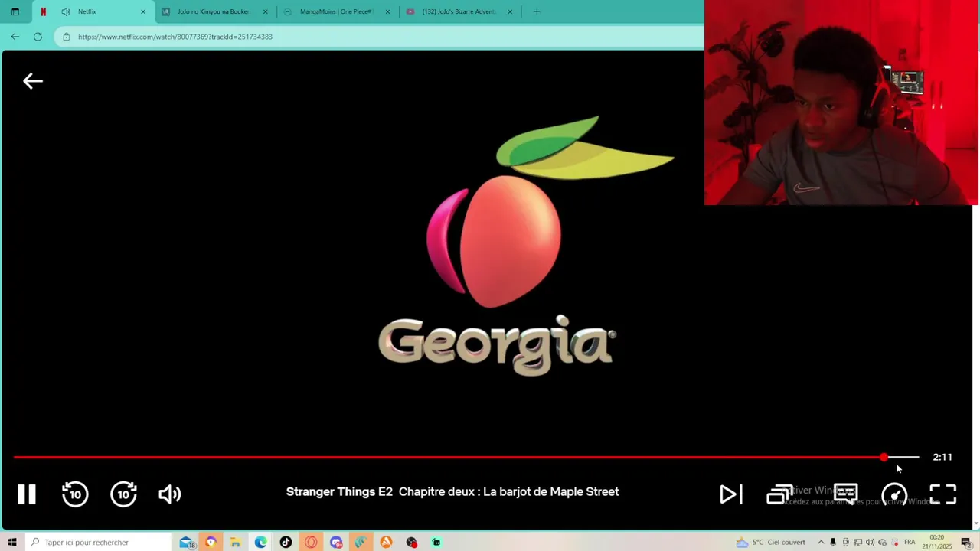The width and height of the screenshot is (980, 551).
Task: Open audio and subtitles options
Action: 846,494
